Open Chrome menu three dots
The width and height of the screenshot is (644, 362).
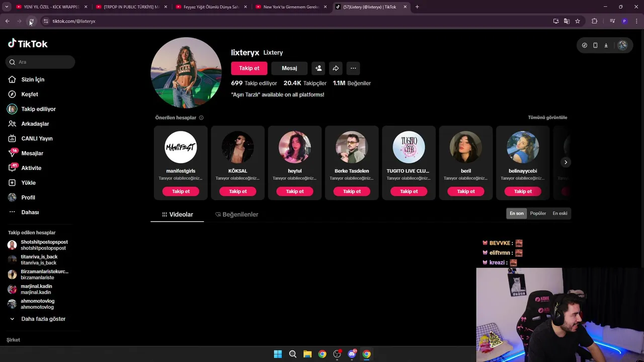[x=637, y=21]
